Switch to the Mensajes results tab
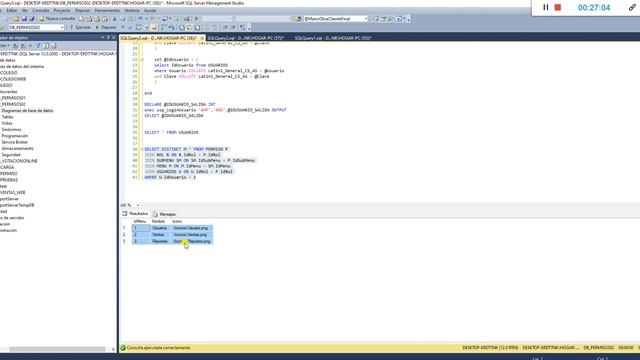Screen dimensions: 640x360 (x=165, y=214)
